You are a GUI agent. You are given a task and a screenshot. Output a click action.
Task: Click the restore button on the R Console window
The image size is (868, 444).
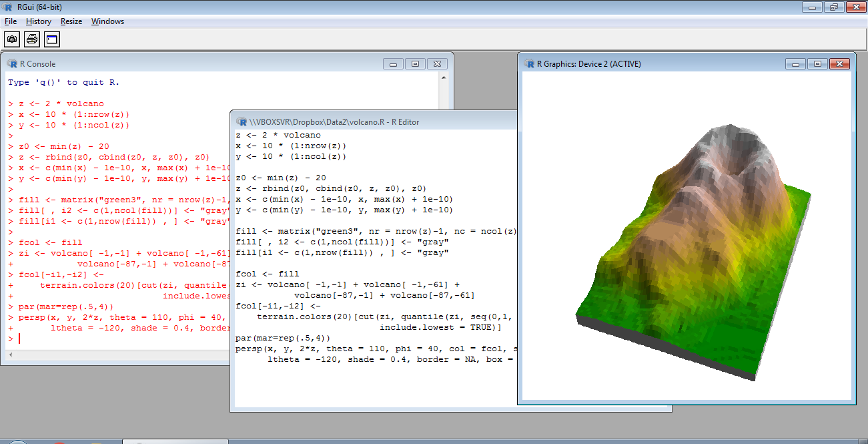point(415,63)
